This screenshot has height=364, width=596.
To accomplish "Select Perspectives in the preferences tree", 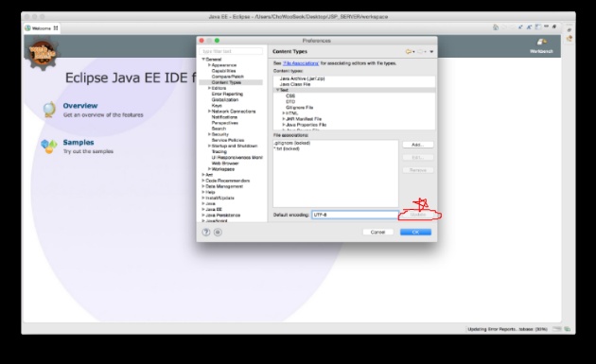I will point(224,123).
